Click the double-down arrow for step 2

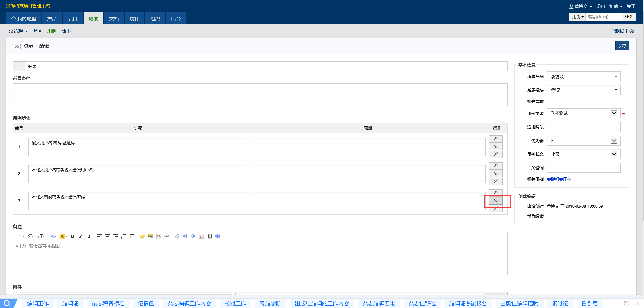(x=496, y=173)
